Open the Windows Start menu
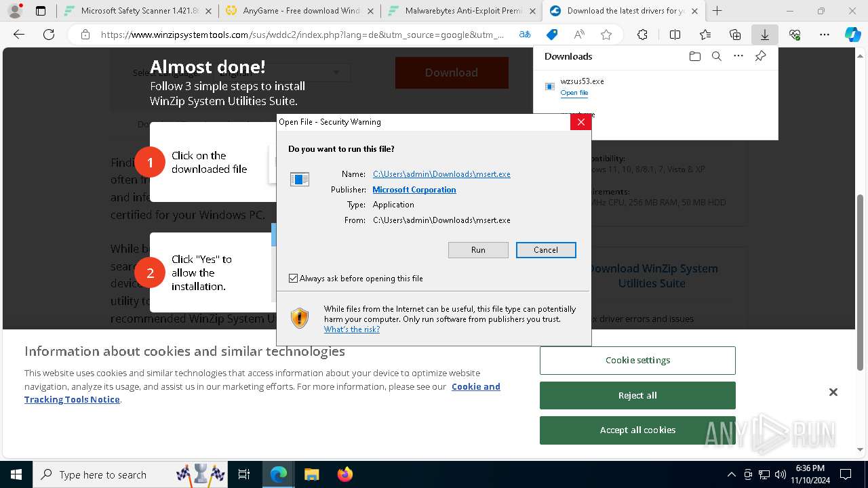 pos(16,474)
